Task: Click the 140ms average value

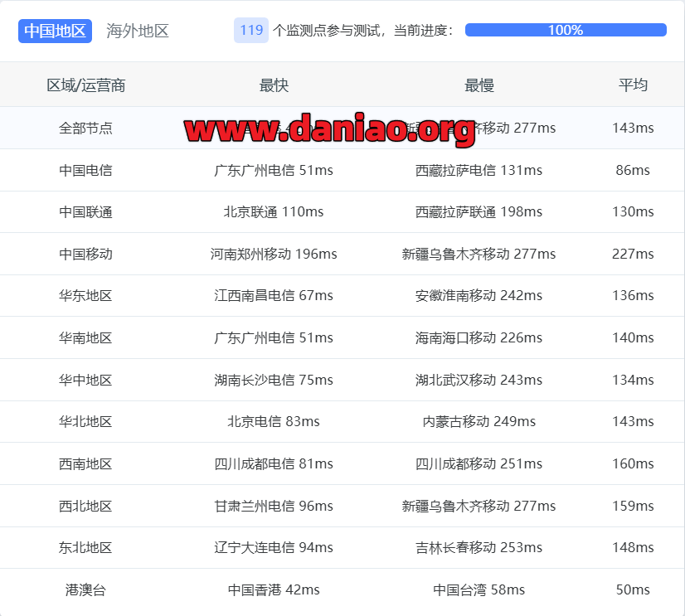Action: 633,337
